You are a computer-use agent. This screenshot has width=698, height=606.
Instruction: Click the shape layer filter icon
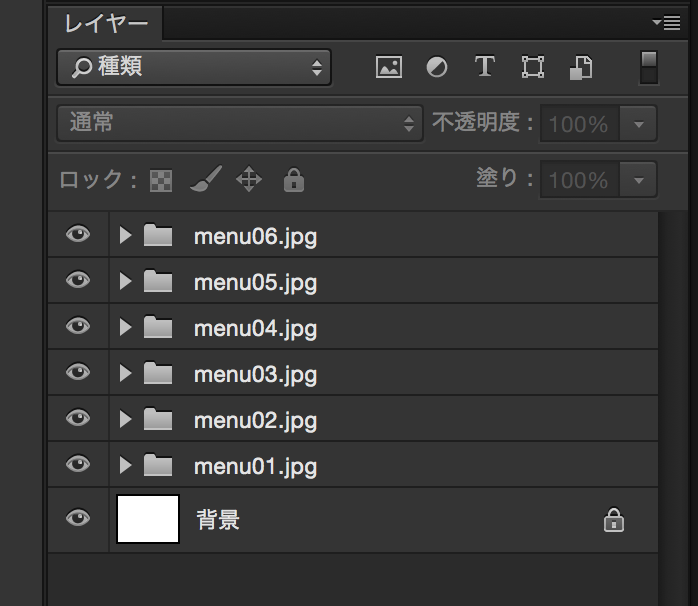click(533, 67)
